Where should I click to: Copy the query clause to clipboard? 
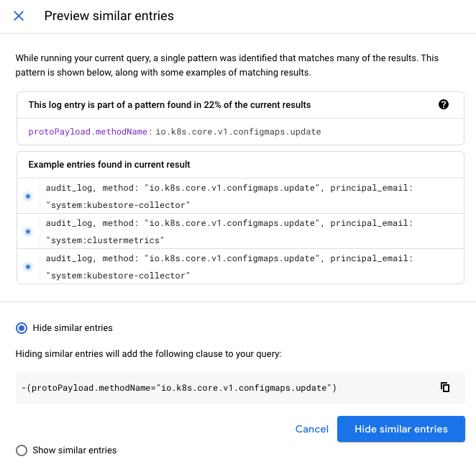point(445,387)
